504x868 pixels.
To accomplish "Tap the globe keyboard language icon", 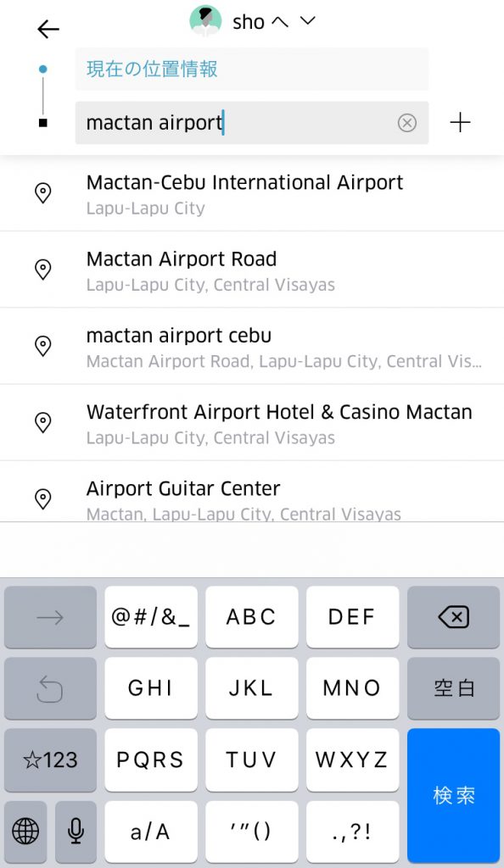I will click(25, 831).
